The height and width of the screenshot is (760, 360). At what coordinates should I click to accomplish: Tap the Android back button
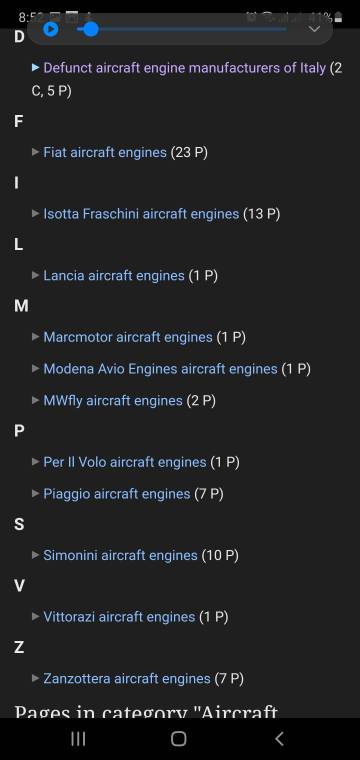point(279,739)
